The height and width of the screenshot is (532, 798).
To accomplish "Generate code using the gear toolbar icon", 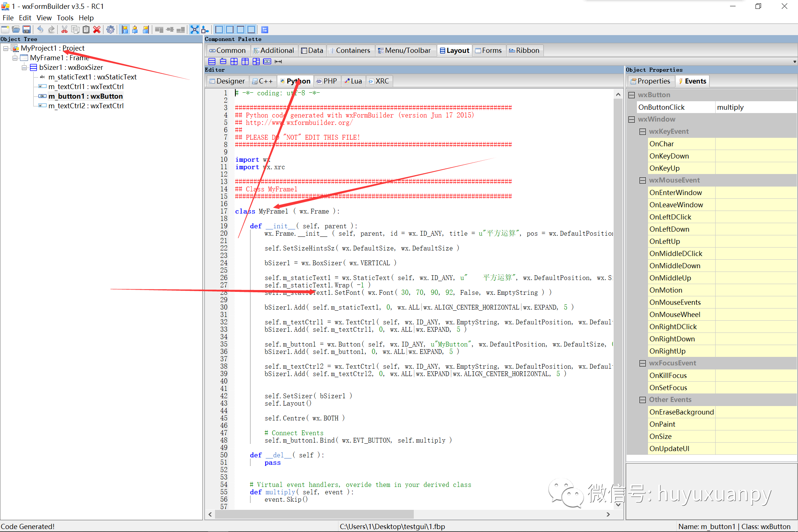I will click(110, 29).
